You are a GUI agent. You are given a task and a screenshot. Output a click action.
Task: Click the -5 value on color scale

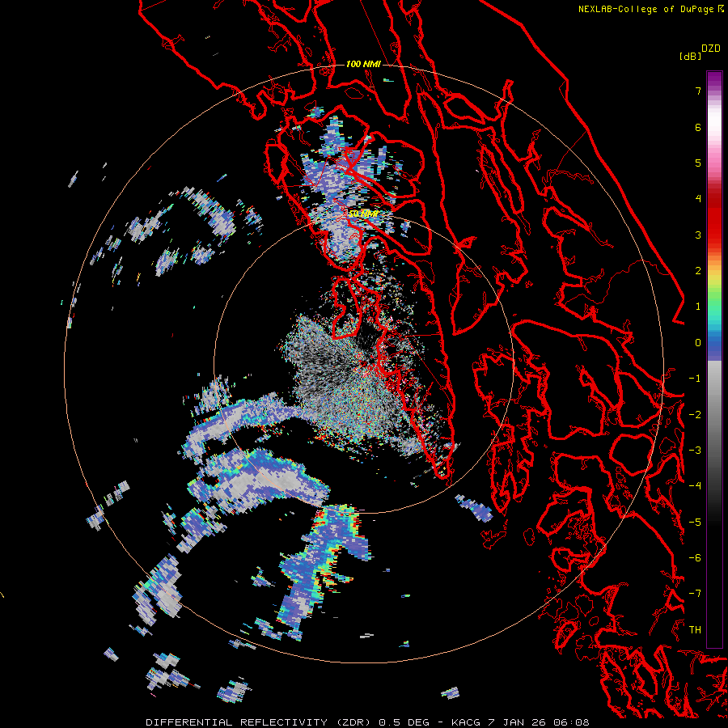tap(695, 523)
